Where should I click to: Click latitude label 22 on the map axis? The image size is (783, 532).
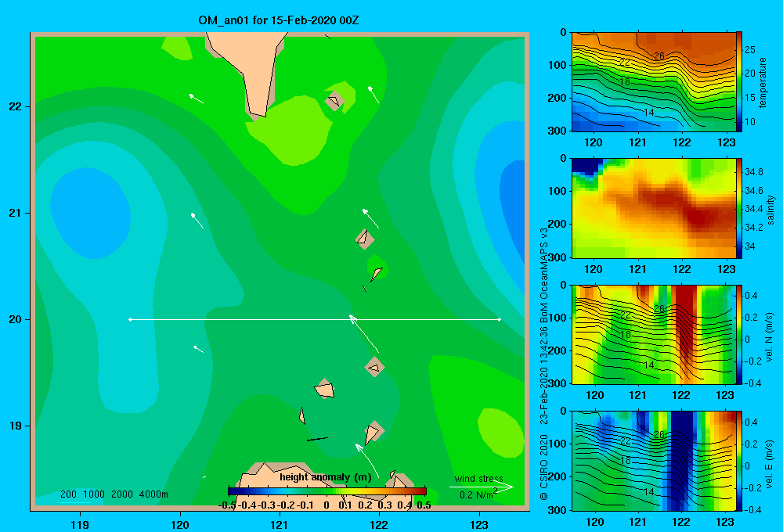click(15, 106)
